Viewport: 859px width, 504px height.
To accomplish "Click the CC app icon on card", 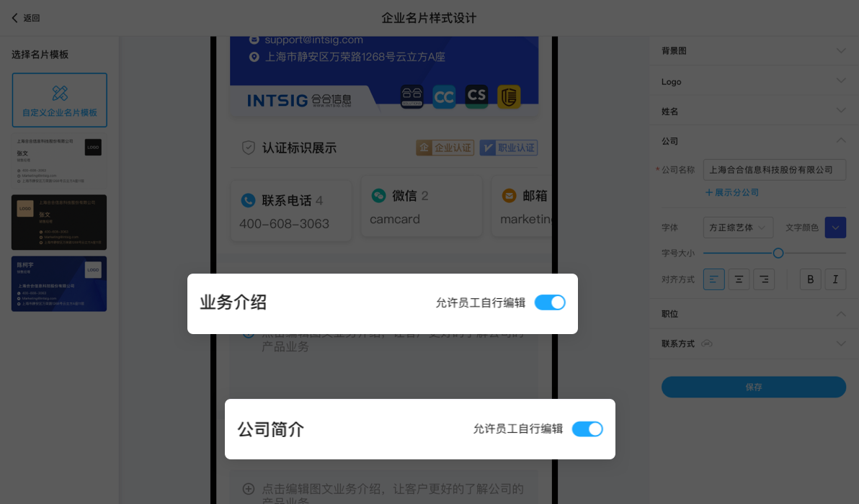I will 444,97.
